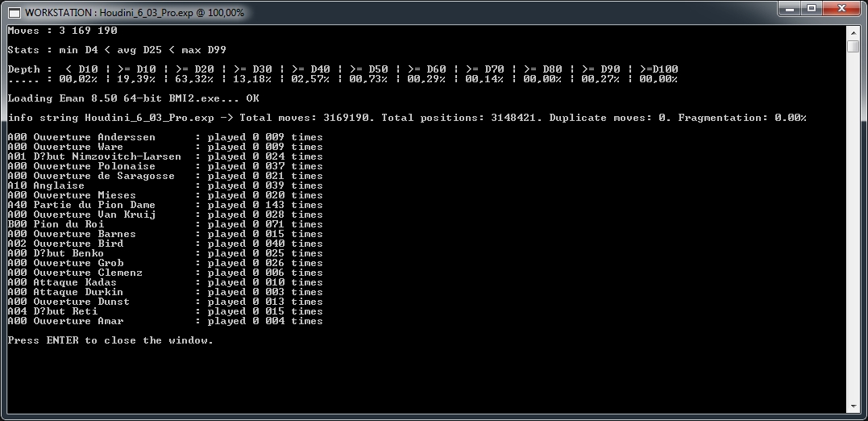Click the 'A04 D?but Reti' row
The width and height of the screenshot is (868, 421).
point(165,311)
